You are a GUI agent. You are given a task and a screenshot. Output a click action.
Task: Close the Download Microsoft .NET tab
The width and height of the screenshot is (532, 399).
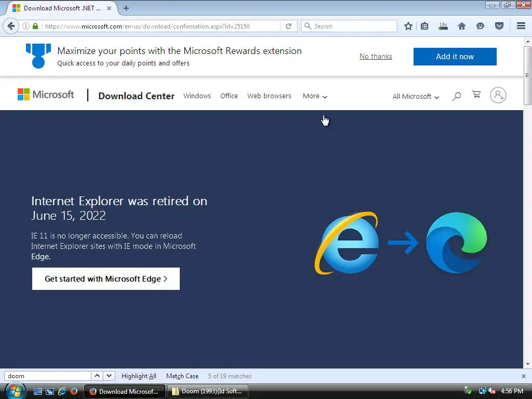109,8
